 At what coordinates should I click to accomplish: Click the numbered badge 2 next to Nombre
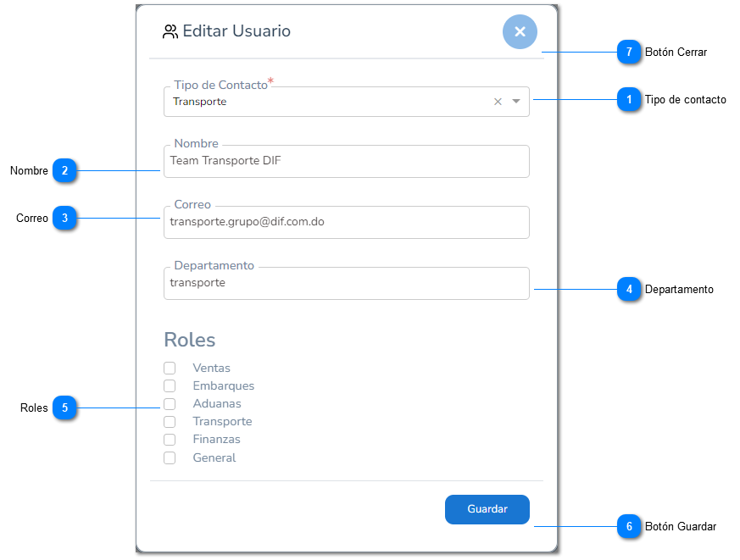(64, 171)
